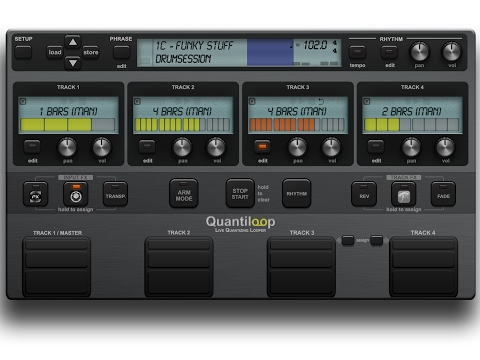The height and width of the screenshot is (360, 480).
Task: Click the RHYTHM vol knob
Action: pyautogui.click(x=452, y=51)
